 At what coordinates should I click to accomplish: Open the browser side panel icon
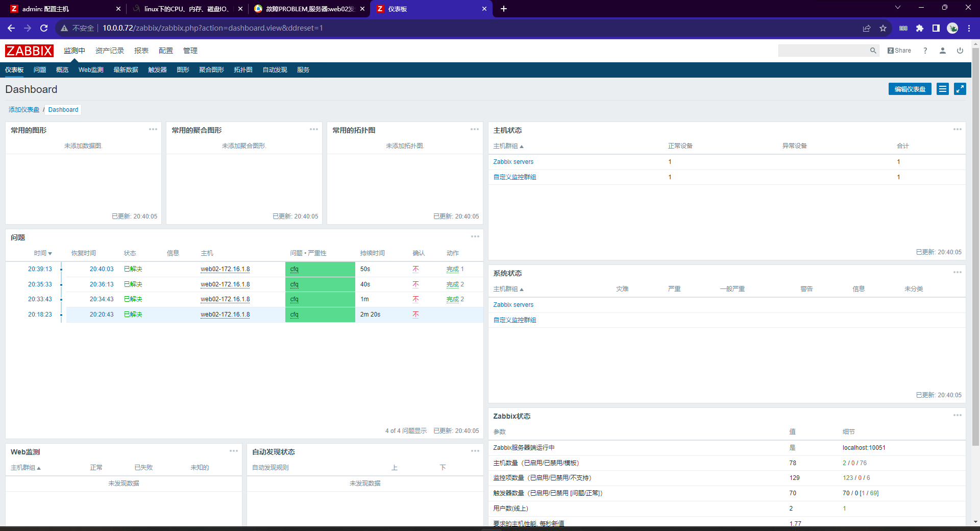point(936,28)
